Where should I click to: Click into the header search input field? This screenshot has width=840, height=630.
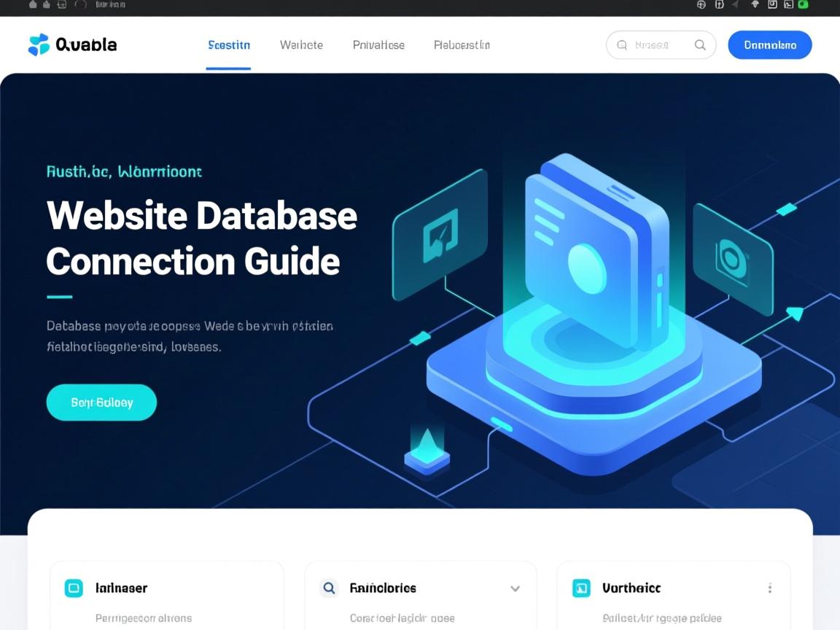(653, 45)
